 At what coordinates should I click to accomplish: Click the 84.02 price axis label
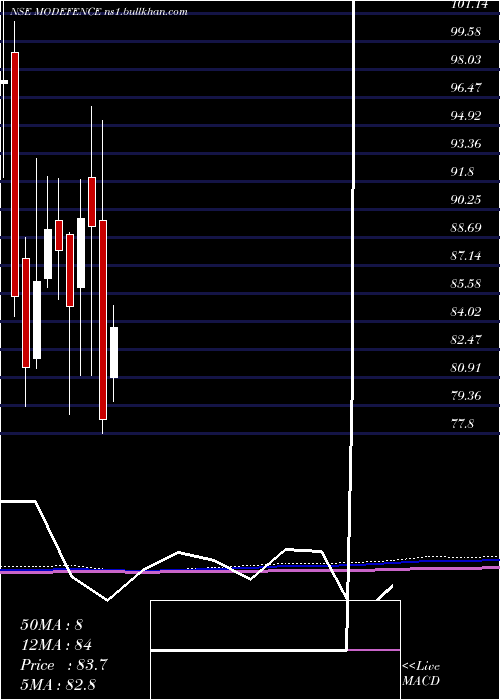pyautogui.click(x=466, y=312)
